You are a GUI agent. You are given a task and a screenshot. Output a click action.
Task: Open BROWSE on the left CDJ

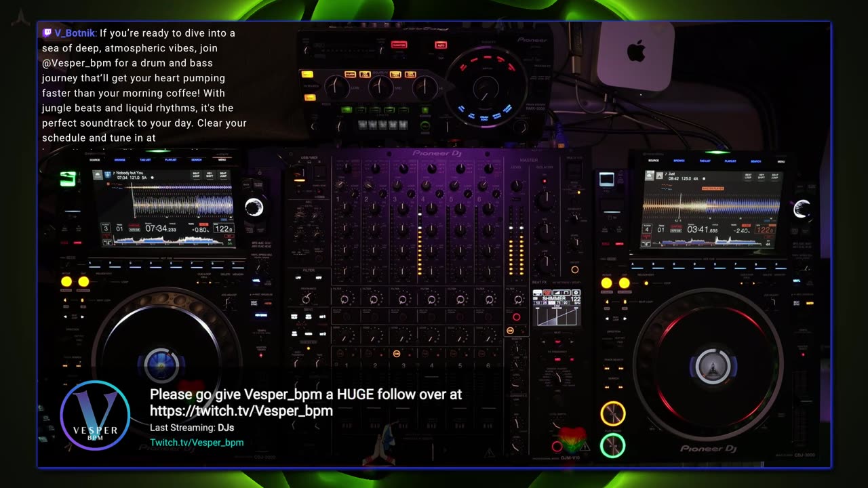(120, 160)
